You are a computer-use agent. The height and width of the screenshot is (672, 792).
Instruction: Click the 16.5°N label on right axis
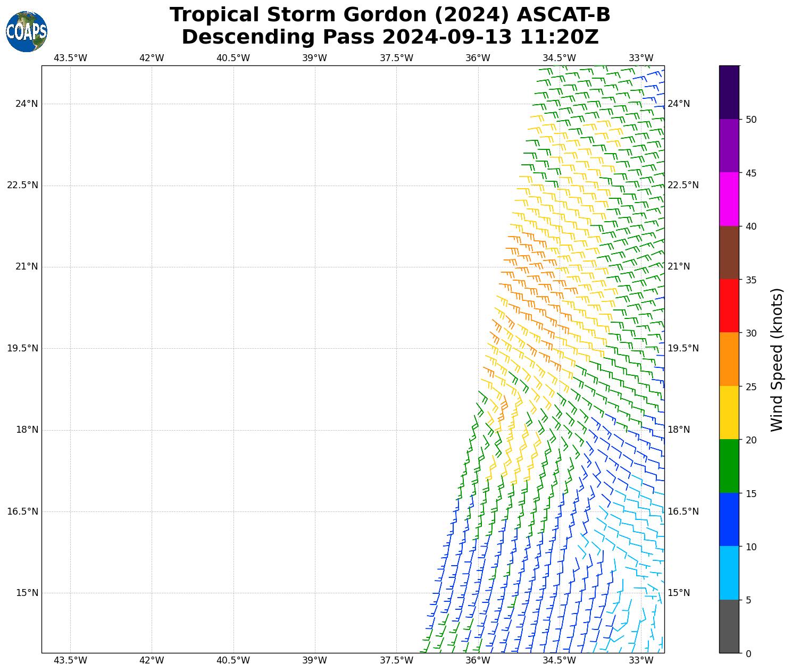click(x=683, y=511)
